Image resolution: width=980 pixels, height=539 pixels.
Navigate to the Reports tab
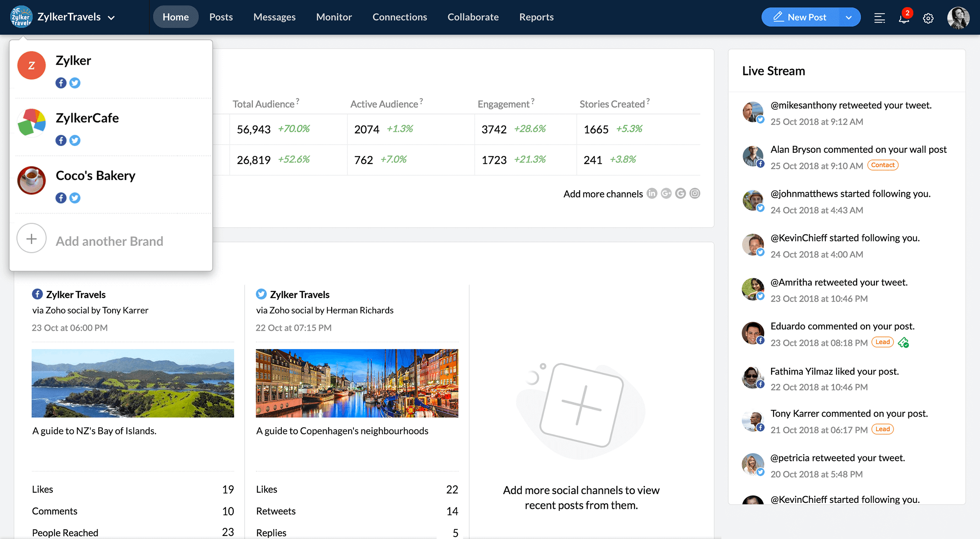536,17
